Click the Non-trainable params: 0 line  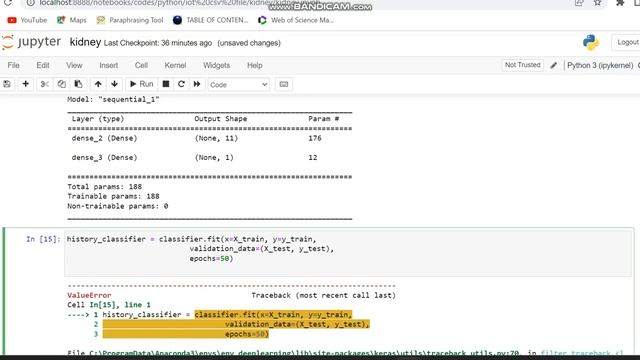118,206
